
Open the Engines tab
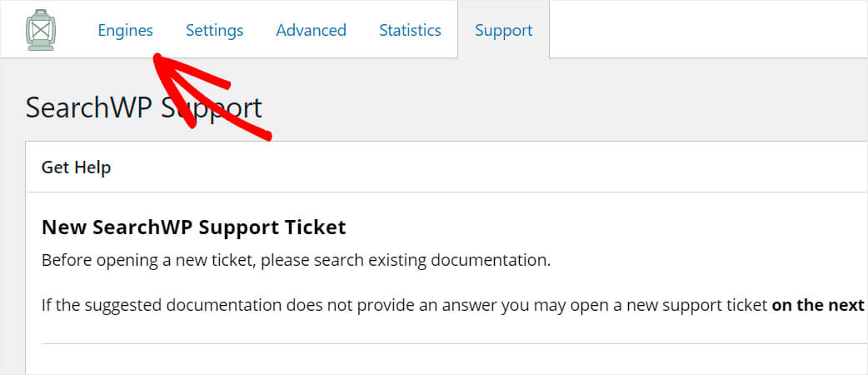(x=125, y=30)
